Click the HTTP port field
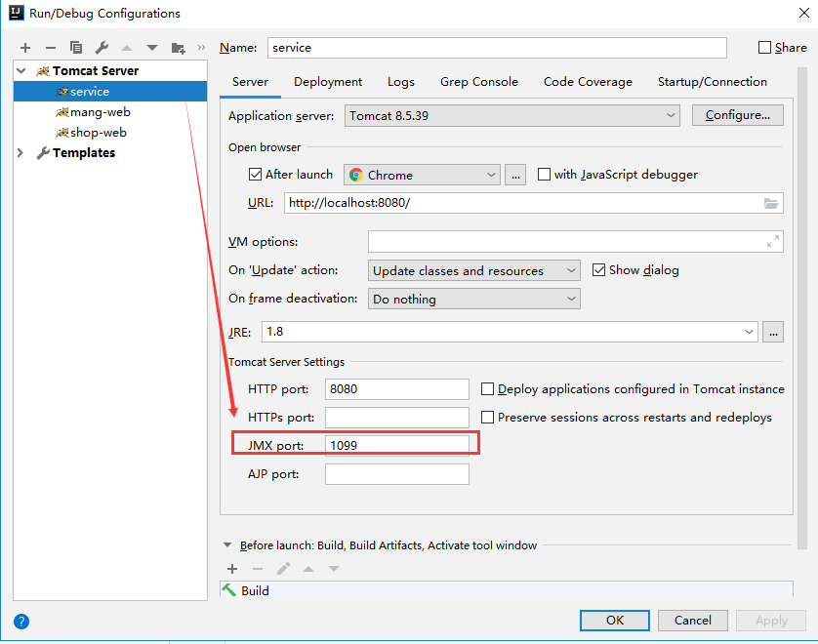 [x=397, y=389]
